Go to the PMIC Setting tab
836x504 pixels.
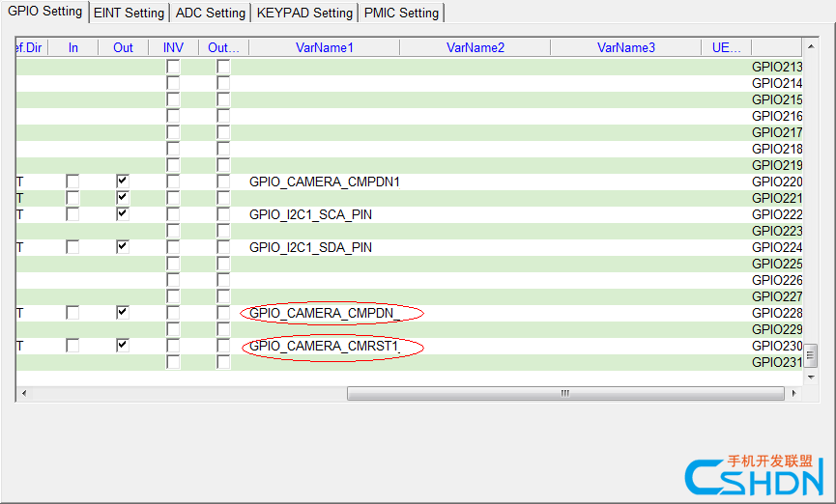[x=401, y=13]
